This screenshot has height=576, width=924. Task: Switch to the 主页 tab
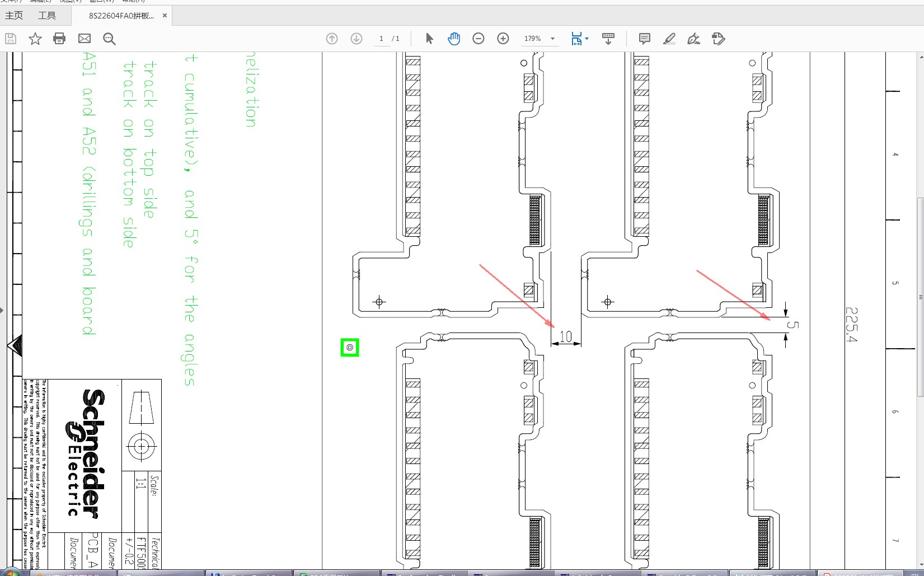[14, 16]
